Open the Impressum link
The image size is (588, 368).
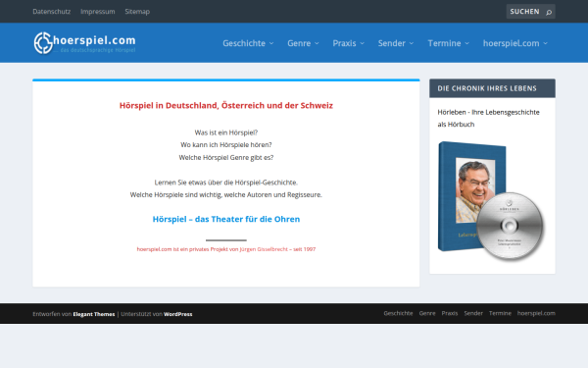[97, 12]
